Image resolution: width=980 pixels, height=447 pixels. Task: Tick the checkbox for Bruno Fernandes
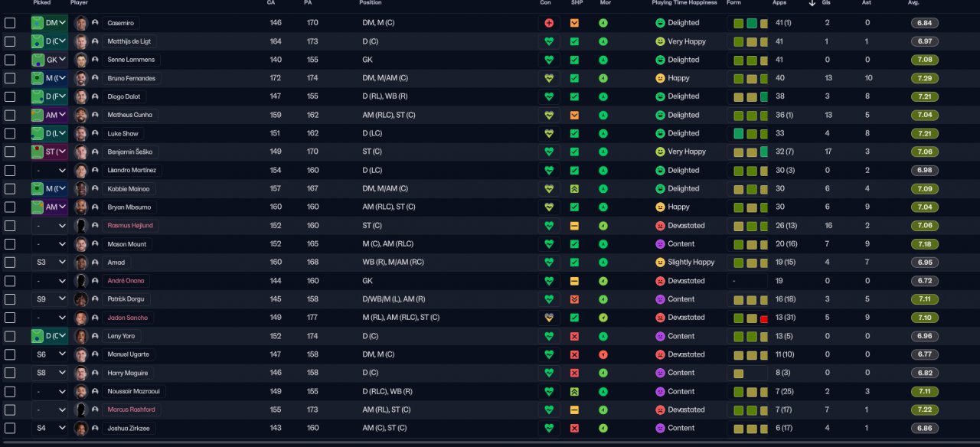(x=10, y=78)
